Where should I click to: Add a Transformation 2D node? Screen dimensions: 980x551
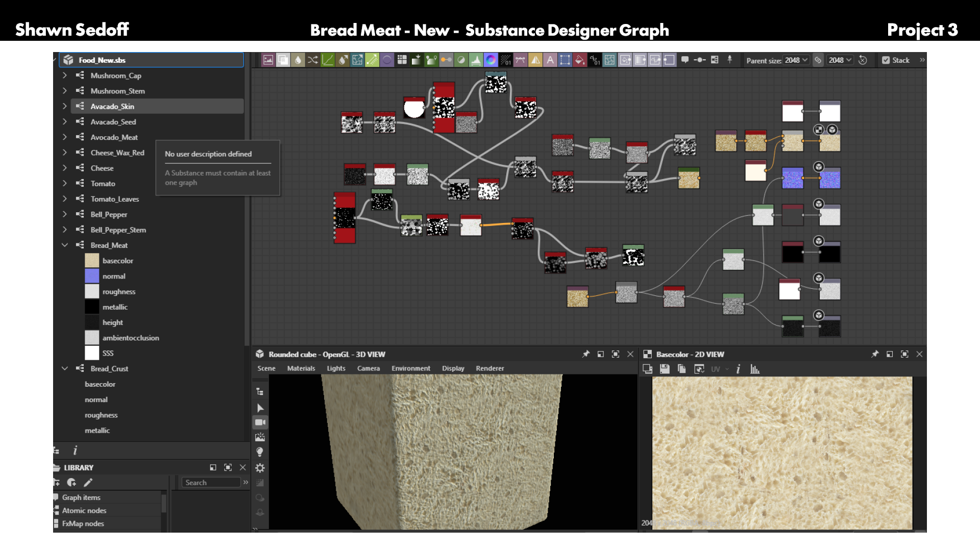tap(565, 60)
